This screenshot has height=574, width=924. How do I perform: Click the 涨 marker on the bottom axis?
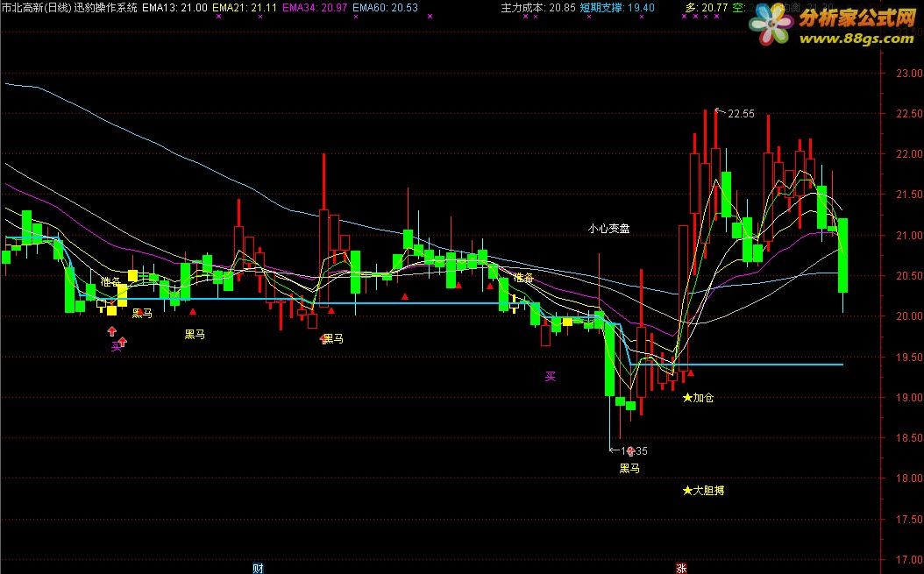point(681,568)
